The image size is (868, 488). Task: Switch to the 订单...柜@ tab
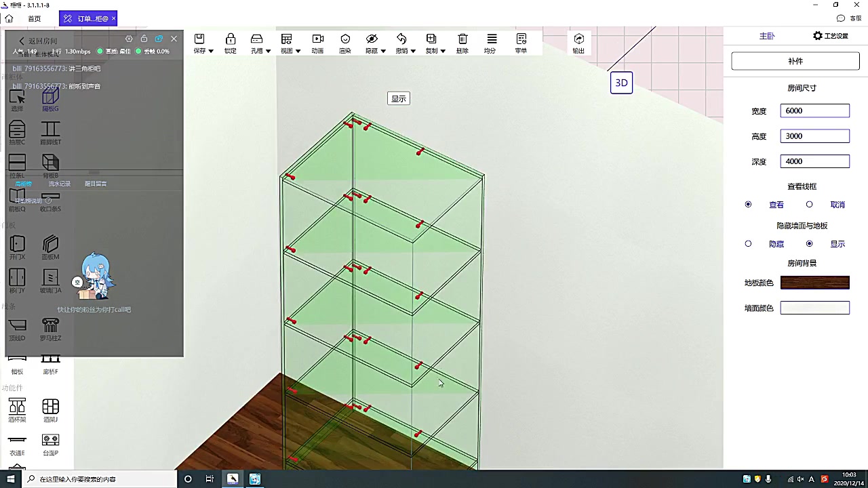87,18
